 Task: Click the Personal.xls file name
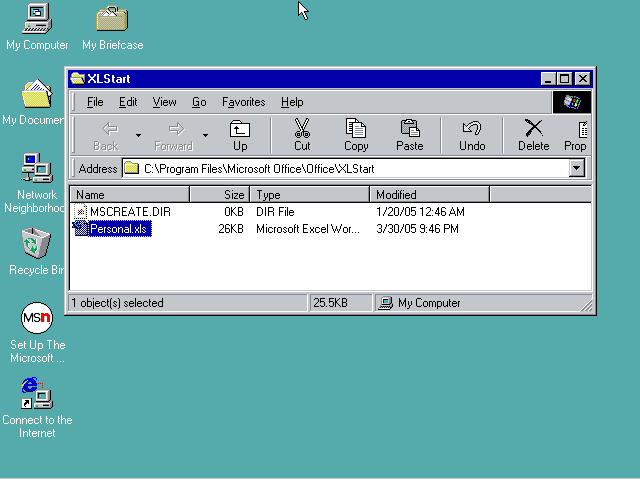120,229
